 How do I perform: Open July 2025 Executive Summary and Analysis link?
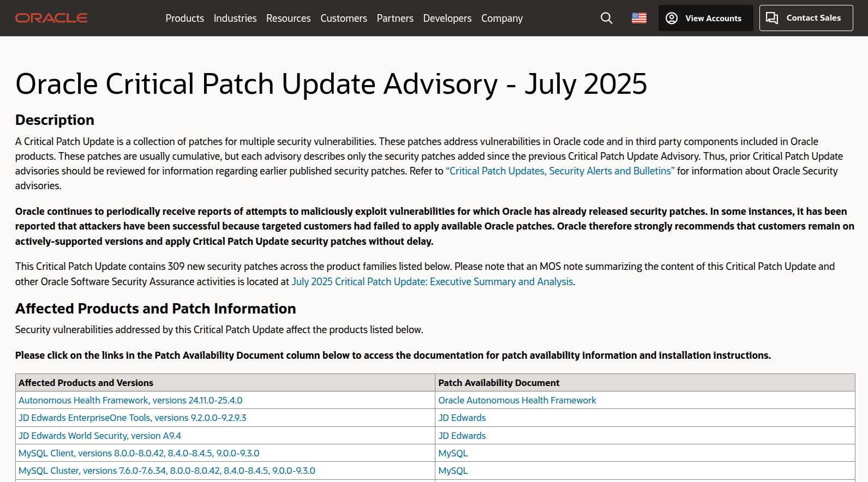pyautogui.click(x=432, y=281)
